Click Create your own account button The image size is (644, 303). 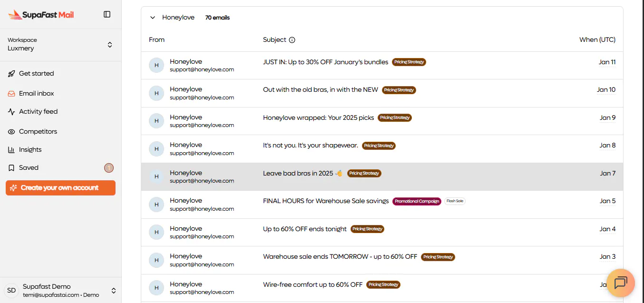60,188
